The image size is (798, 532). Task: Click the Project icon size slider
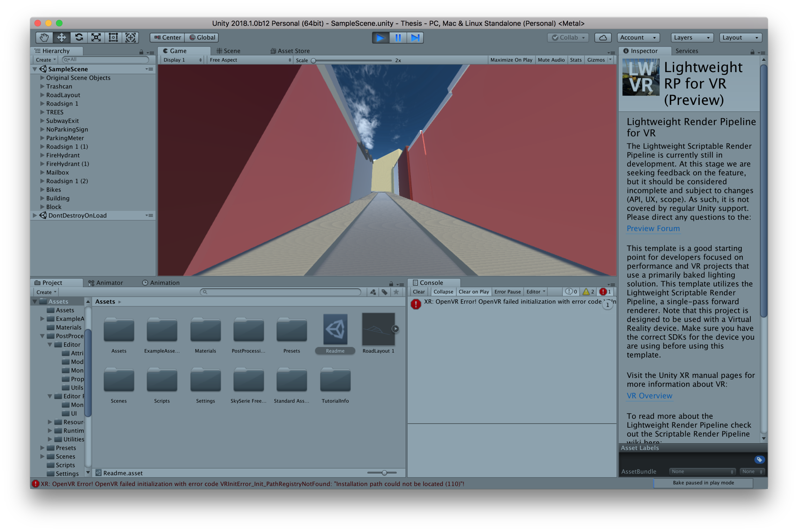[382, 472]
